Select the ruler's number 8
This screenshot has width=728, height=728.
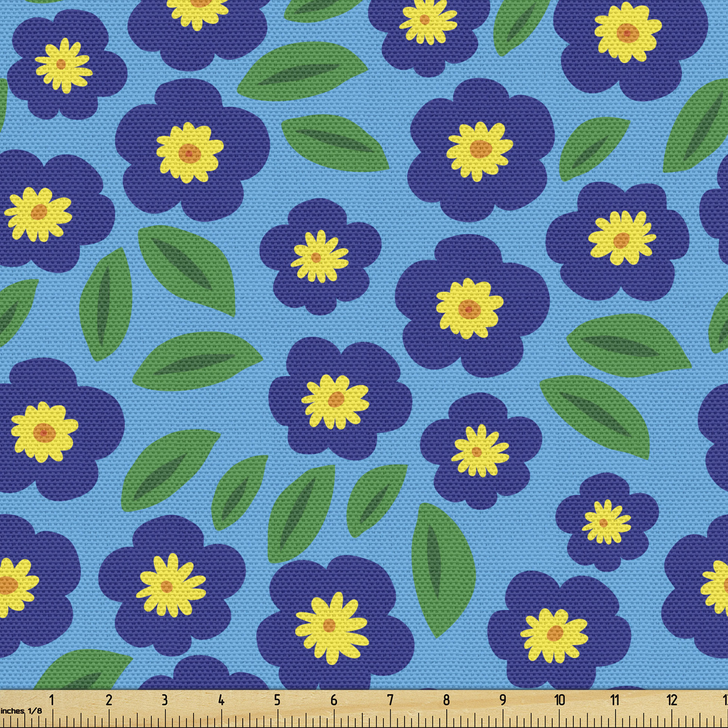(447, 700)
